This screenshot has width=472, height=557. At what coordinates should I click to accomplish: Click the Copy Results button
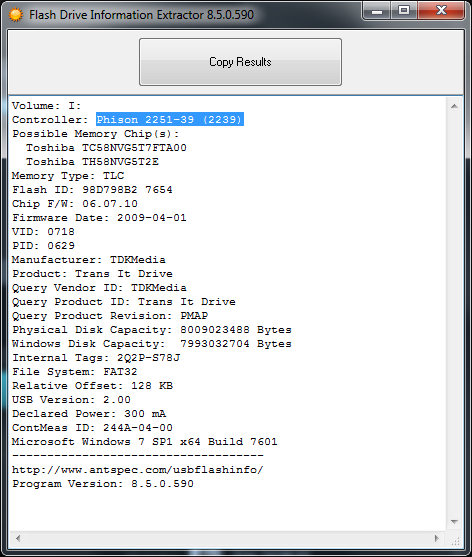point(240,62)
